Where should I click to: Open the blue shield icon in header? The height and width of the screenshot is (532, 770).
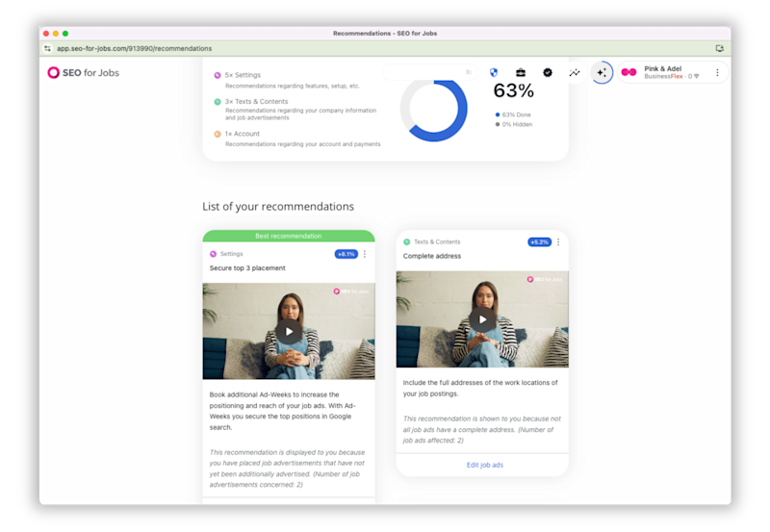(x=494, y=73)
